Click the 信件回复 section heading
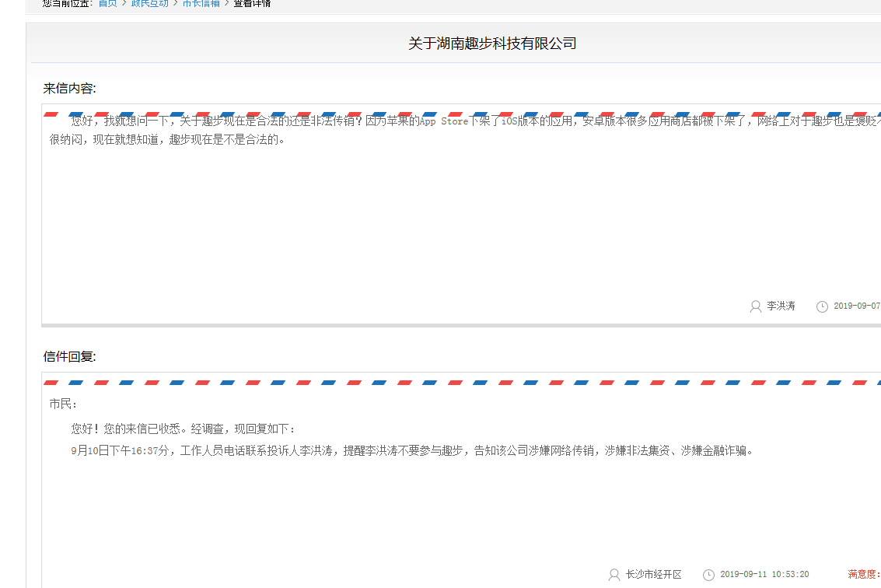Image resolution: width=881 pixels, height=588 pixels. (70, 356)
